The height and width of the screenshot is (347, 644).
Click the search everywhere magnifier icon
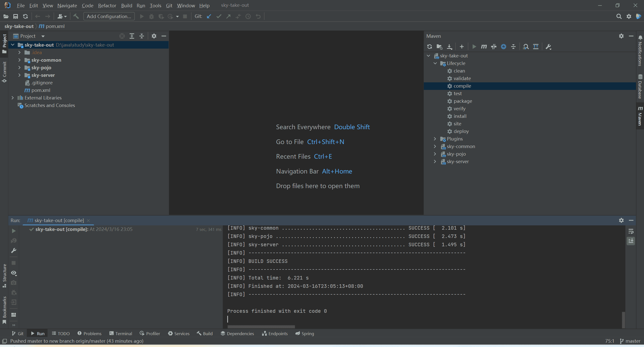click(x=619, y=16)
